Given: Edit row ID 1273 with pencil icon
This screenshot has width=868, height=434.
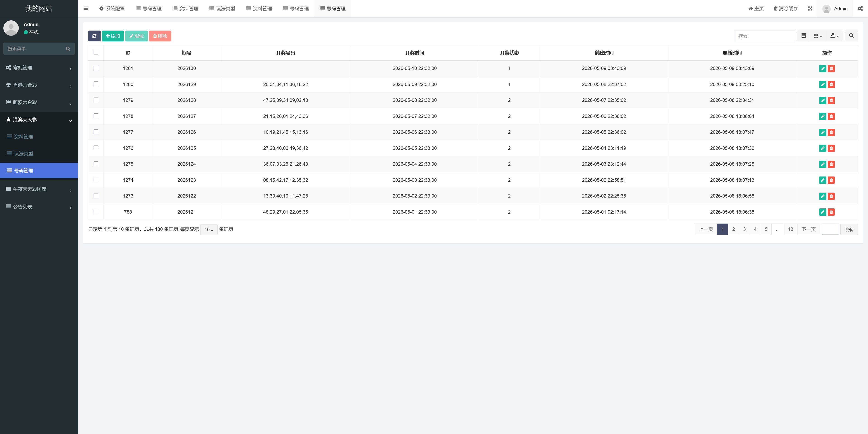Looking at the screenshot, I should [x=823, y=196].
